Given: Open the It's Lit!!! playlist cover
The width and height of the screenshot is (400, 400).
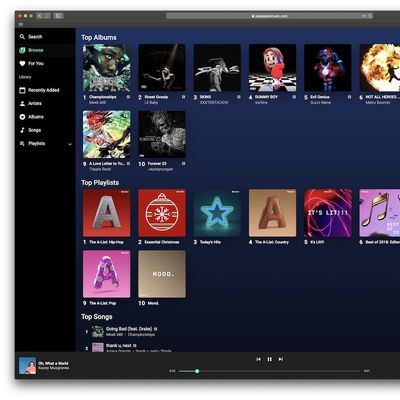Looking at the screenshot, I should 328,213.
